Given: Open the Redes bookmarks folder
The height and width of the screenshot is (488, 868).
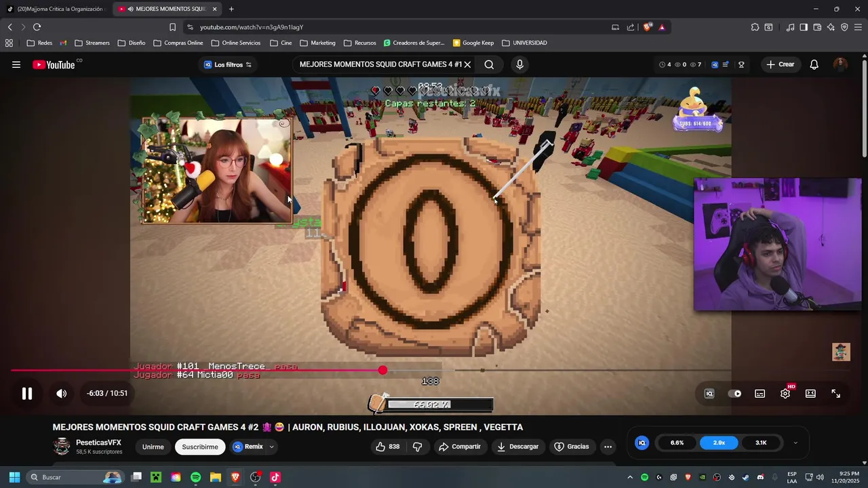Looking at the screenshot, I should pos(39,43).
